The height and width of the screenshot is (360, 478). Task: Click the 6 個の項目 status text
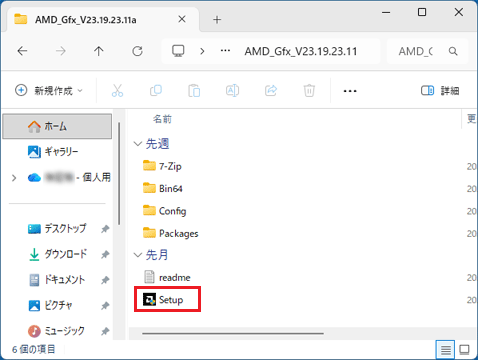[34, 349]
